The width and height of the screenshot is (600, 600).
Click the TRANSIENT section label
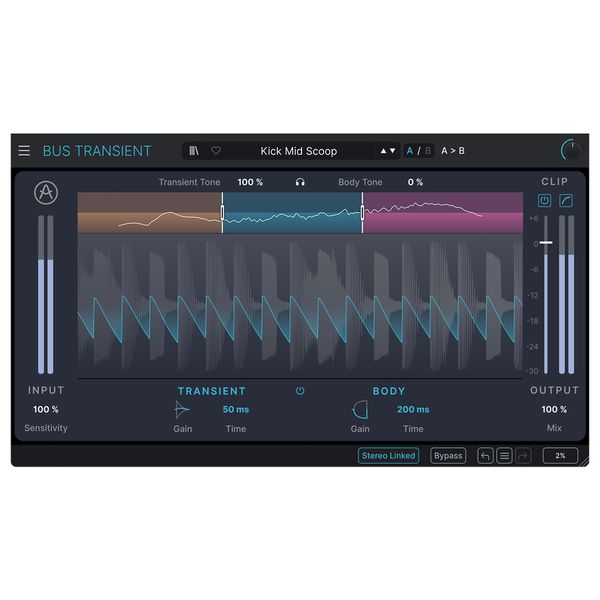click(x=212, y=391)
